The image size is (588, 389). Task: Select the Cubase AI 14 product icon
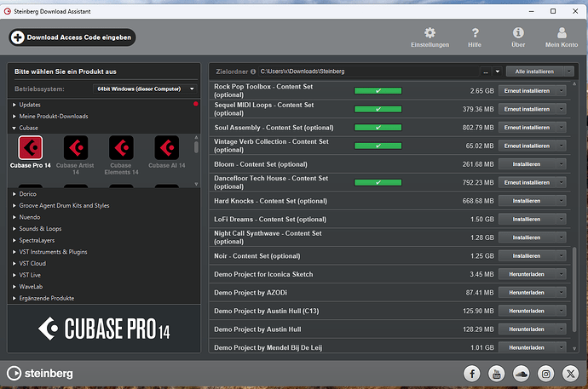(167, 147)
